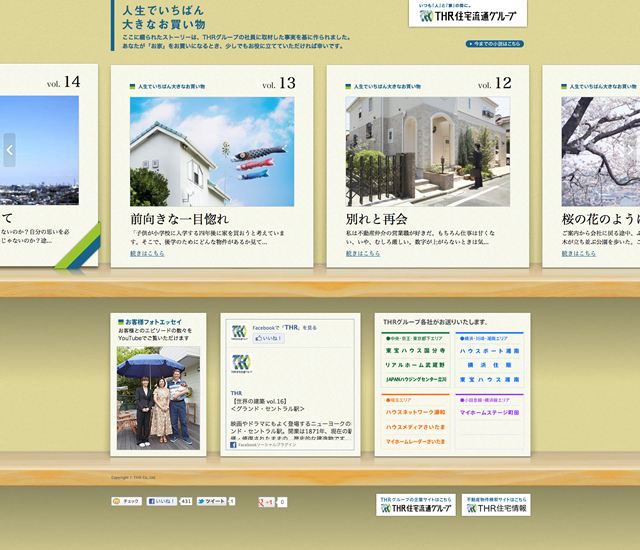This screenshot has height=550, width=640.
Task: Open マイホームステージ町田 link
Action: (489, 412)
